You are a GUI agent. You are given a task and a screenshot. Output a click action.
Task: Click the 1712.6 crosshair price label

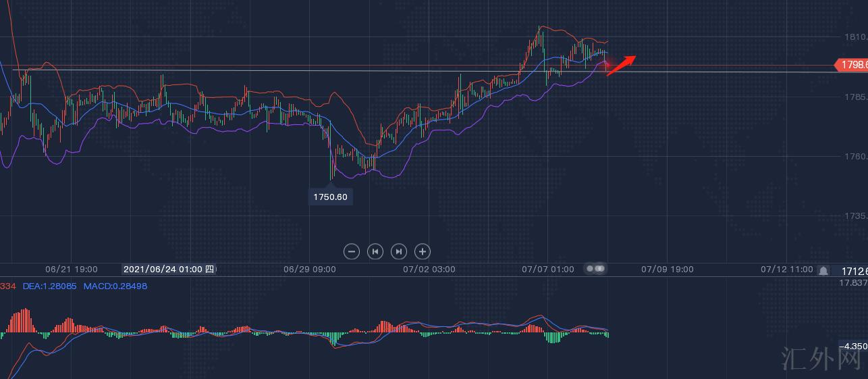point(854,271)
